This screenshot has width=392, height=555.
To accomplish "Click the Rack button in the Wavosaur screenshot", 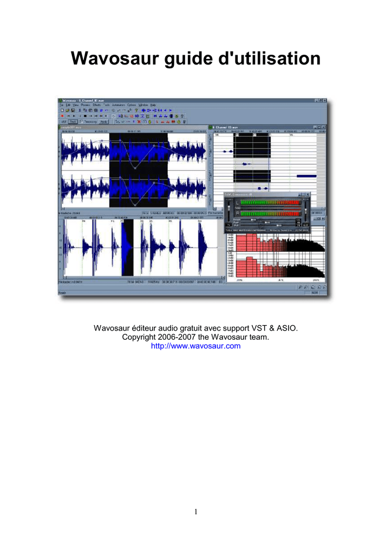I will point(73,122).
